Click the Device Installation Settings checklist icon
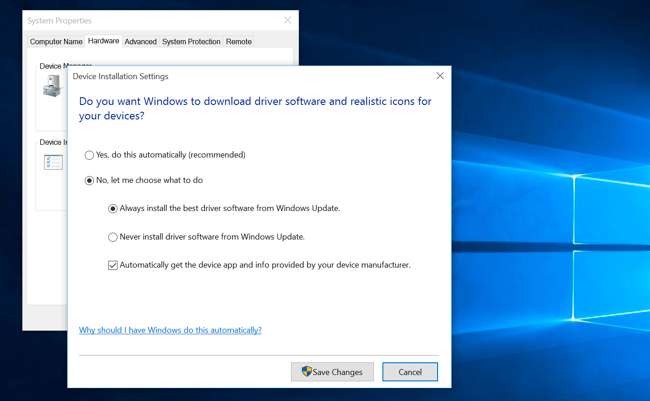 [x=53, y=162]
